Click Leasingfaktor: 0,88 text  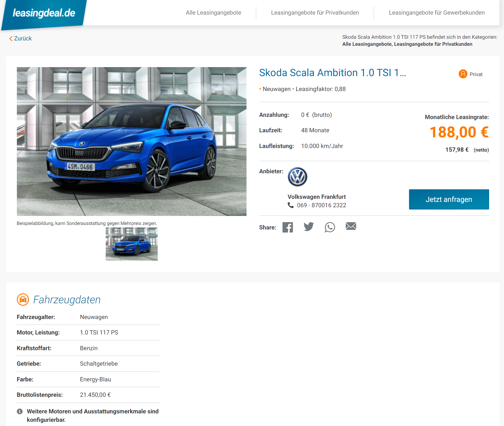(x=321, y=89)
